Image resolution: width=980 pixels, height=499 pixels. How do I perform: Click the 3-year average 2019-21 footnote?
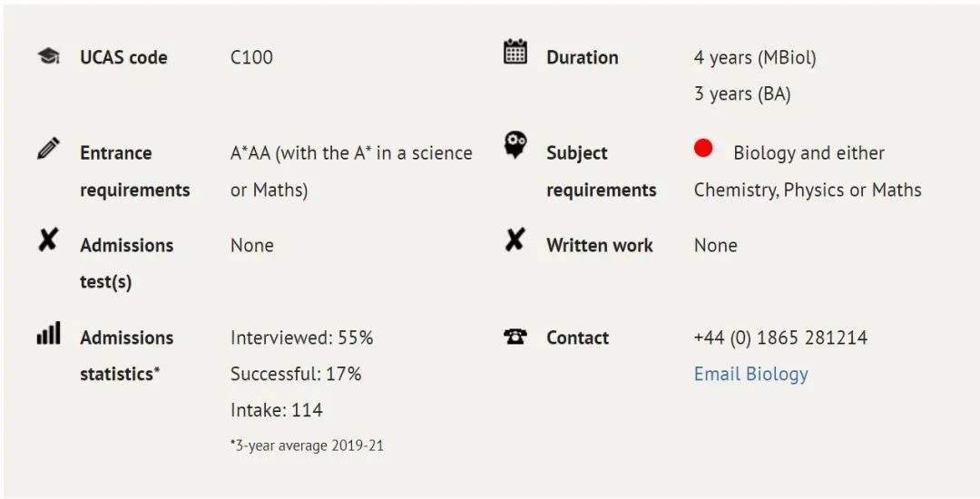[307, 445]
